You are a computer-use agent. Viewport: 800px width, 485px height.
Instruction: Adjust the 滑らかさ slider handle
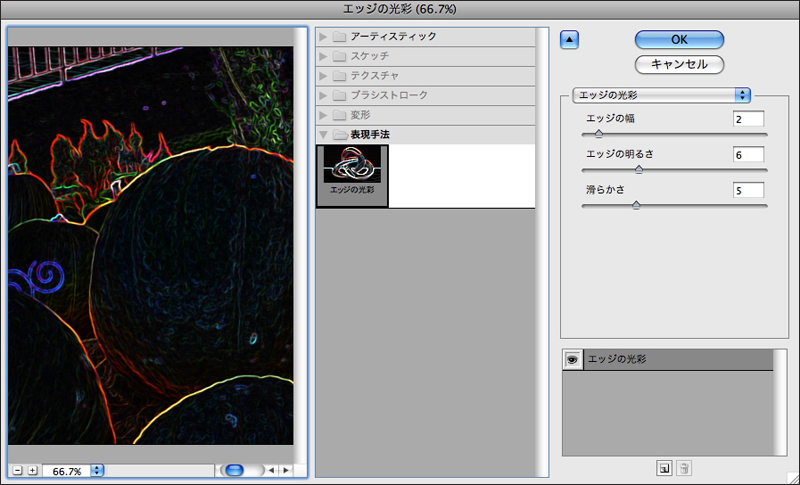[x=636, y=205]
